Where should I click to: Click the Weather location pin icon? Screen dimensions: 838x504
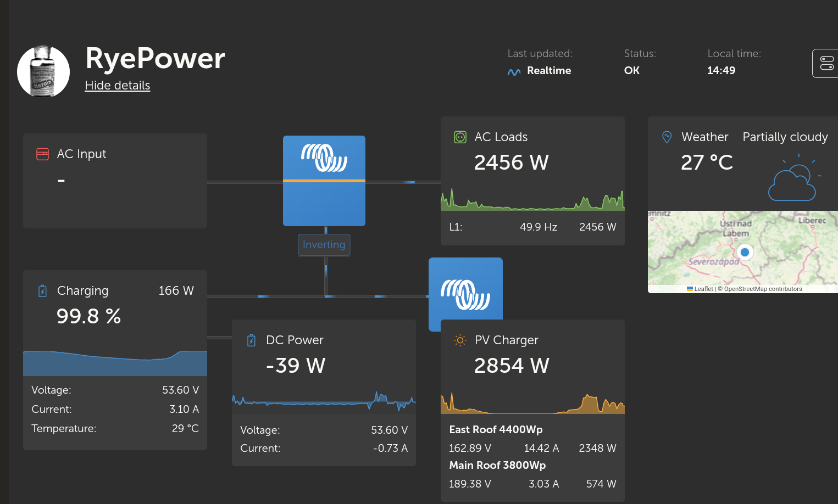click(x=667, y=137)
